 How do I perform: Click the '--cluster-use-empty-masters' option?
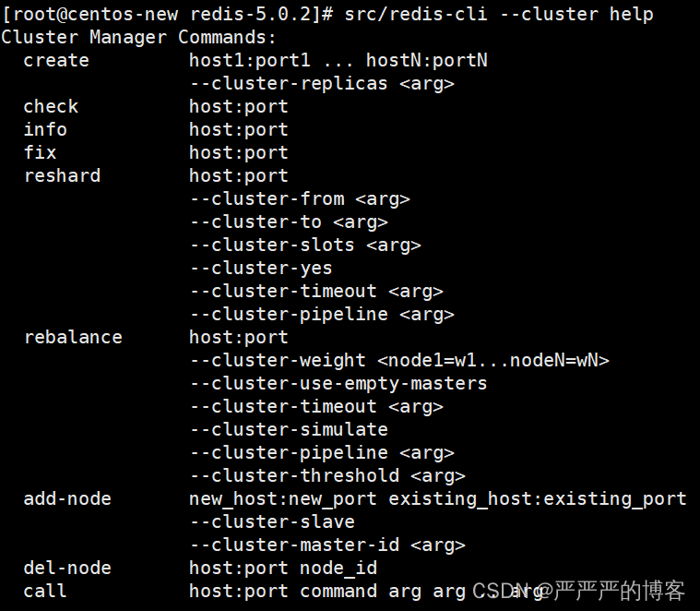coord(338,383)
